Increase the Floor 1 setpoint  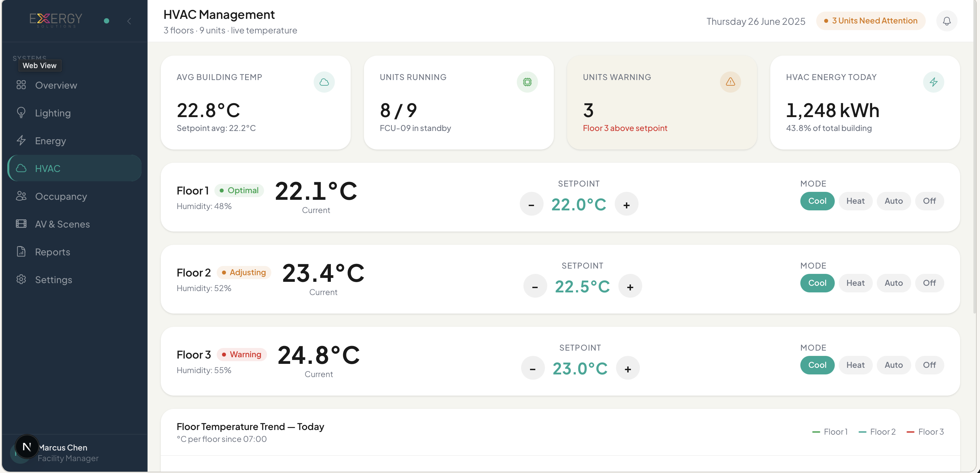click(x=627, y=204)
